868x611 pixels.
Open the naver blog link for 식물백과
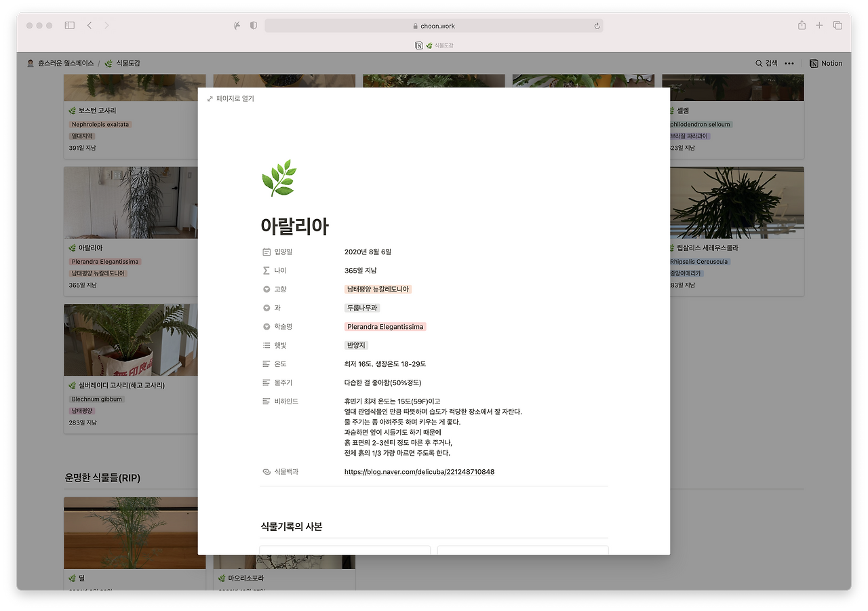pos(420,472)
